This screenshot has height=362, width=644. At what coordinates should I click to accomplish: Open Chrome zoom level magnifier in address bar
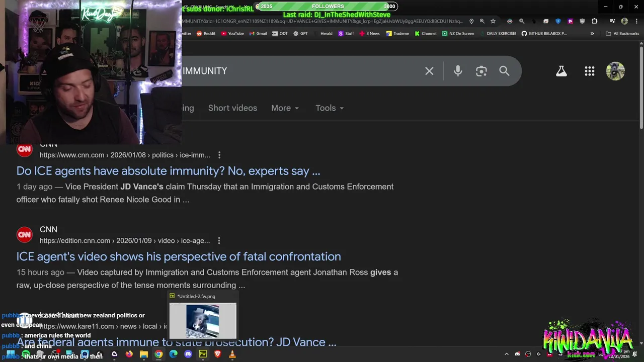pos(482,21)
